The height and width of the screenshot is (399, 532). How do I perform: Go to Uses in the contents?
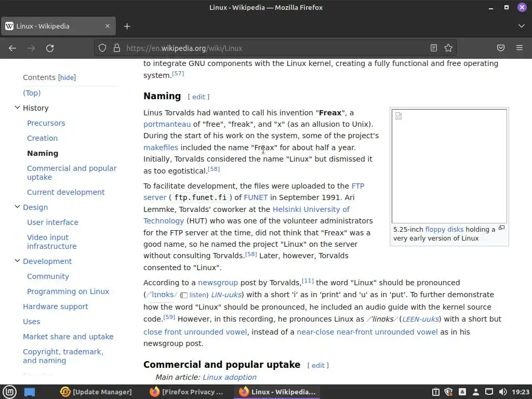coord(32,321)
